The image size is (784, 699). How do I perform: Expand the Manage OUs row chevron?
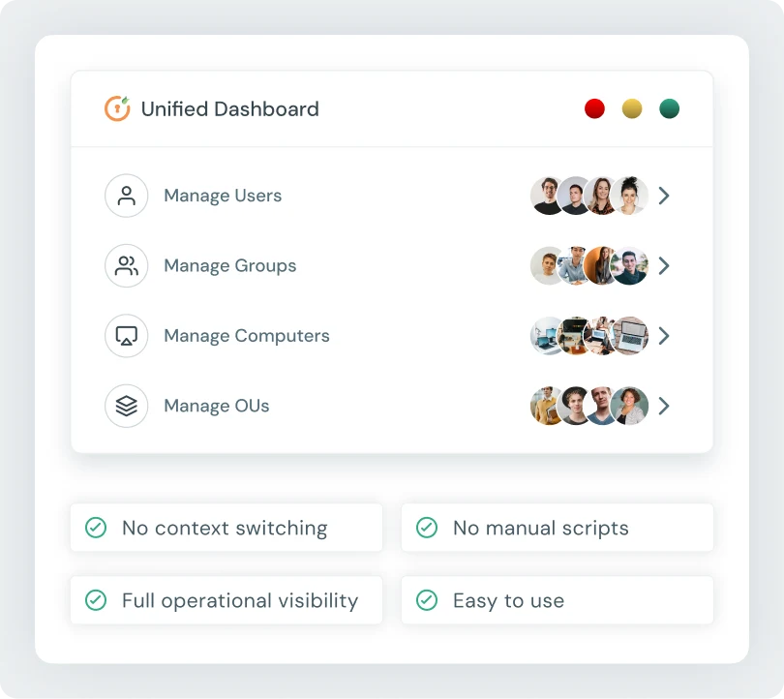pyautogui.click(x=664, y=406)
